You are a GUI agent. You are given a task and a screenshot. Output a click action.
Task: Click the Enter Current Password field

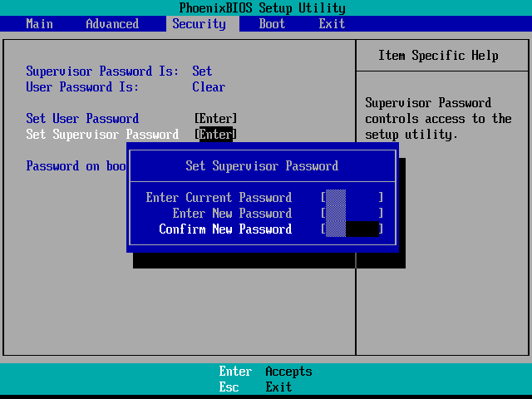coord(352,198)
